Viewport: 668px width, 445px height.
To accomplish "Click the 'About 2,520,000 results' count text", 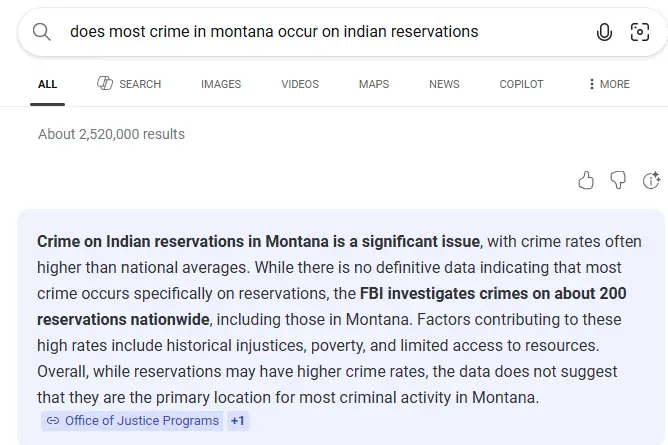I will 111,134.
